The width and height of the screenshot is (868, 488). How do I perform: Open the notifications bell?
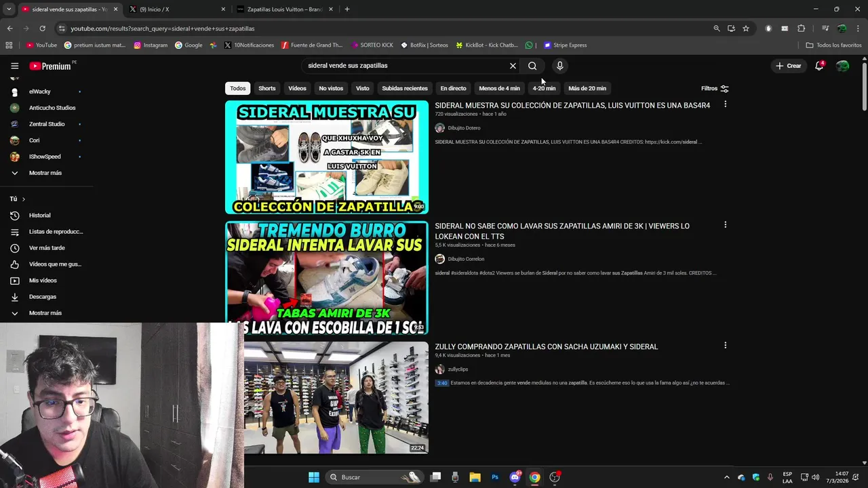pos(819,66)
